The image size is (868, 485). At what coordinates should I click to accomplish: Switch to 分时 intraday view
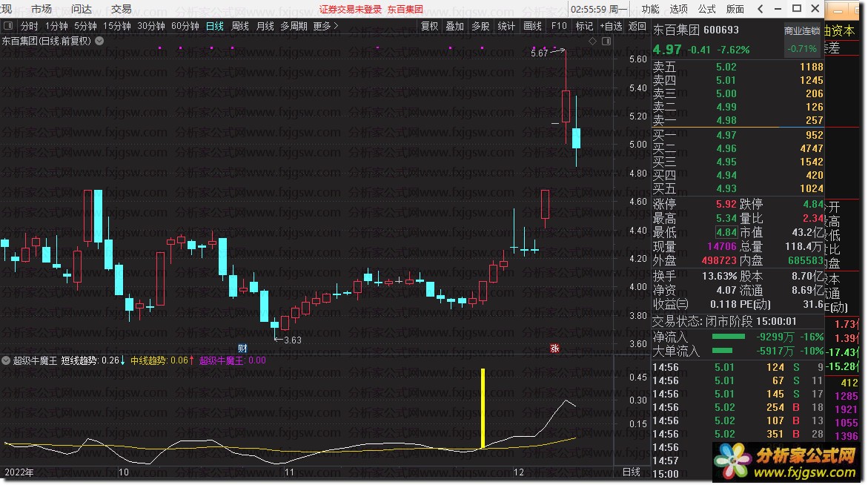tap(30, 26)
